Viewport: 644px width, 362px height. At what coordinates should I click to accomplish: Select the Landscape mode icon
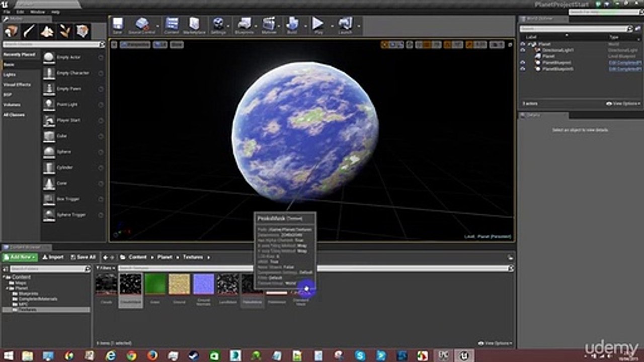pyautogui.click(x=47, y=31)
